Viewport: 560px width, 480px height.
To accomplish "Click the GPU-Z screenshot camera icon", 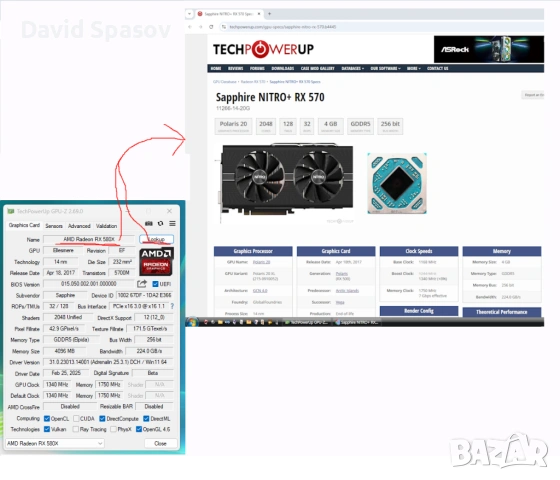I will [149, 224].
